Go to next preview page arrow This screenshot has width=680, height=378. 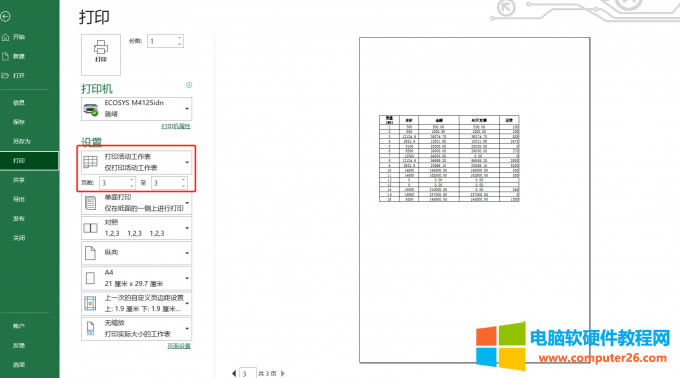283,373
